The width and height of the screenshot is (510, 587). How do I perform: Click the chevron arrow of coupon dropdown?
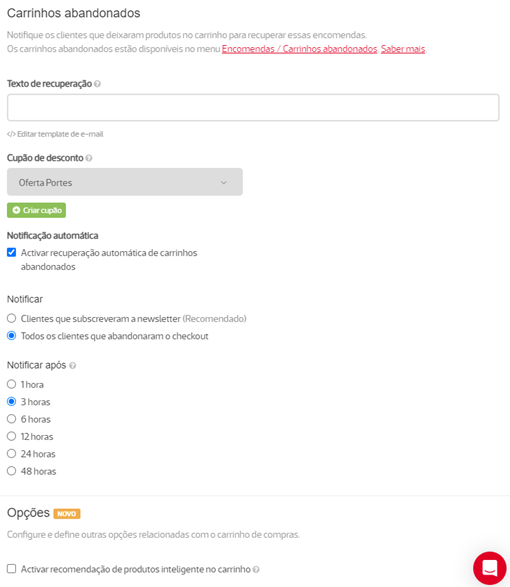tap(224, 183)
